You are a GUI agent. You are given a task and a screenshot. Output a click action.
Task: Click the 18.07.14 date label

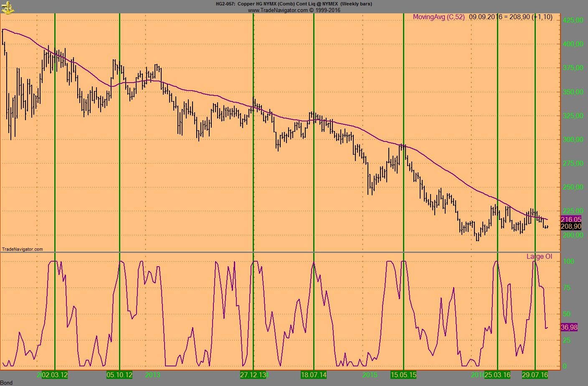point(314,375)
